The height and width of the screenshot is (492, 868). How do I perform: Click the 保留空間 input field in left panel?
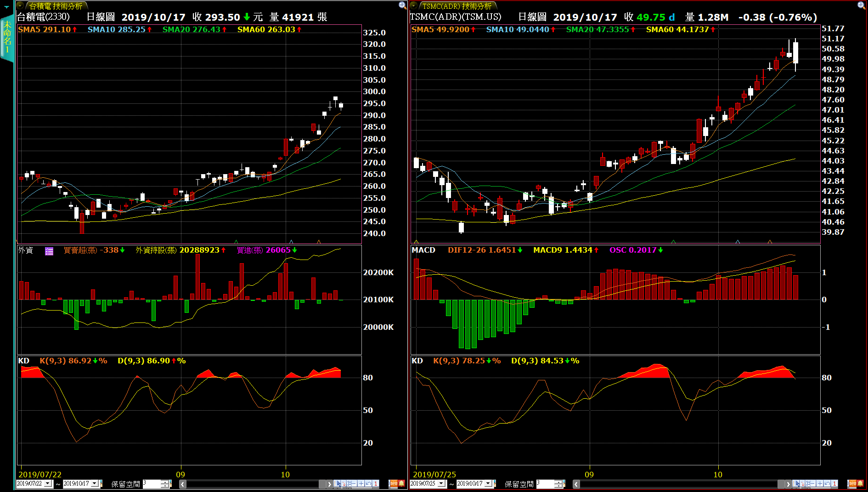click(x=152, y=484)
